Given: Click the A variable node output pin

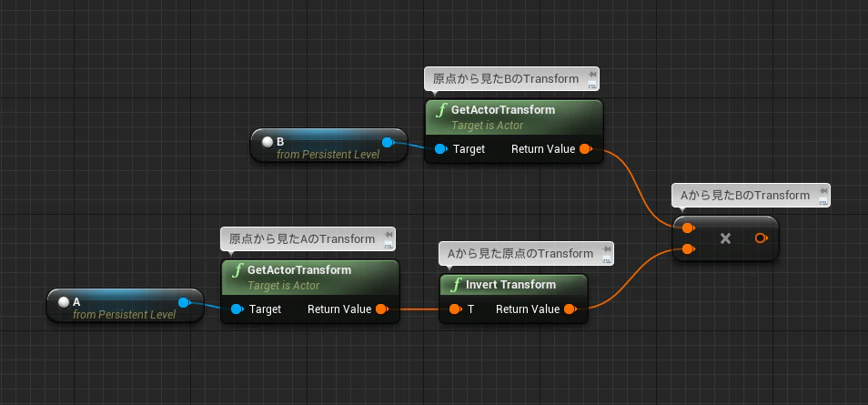Looking at the screenshot, I should [x=184, y=302].
